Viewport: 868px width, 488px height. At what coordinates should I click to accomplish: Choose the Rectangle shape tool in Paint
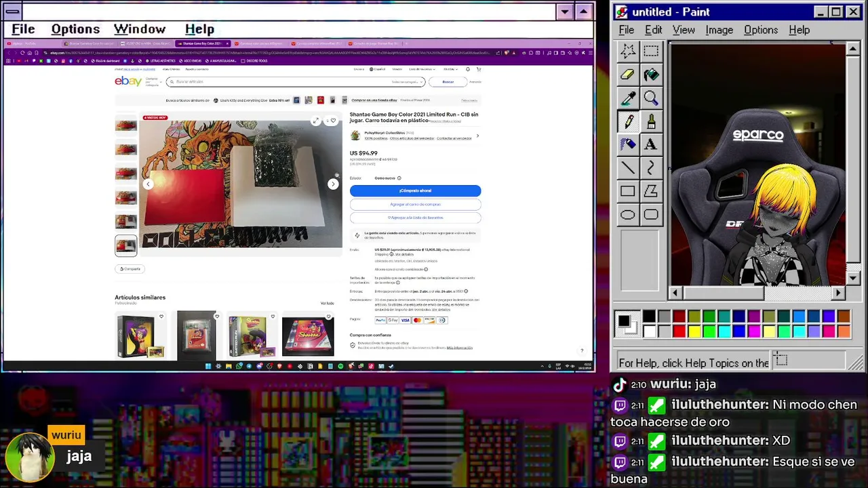pos(628,191)
